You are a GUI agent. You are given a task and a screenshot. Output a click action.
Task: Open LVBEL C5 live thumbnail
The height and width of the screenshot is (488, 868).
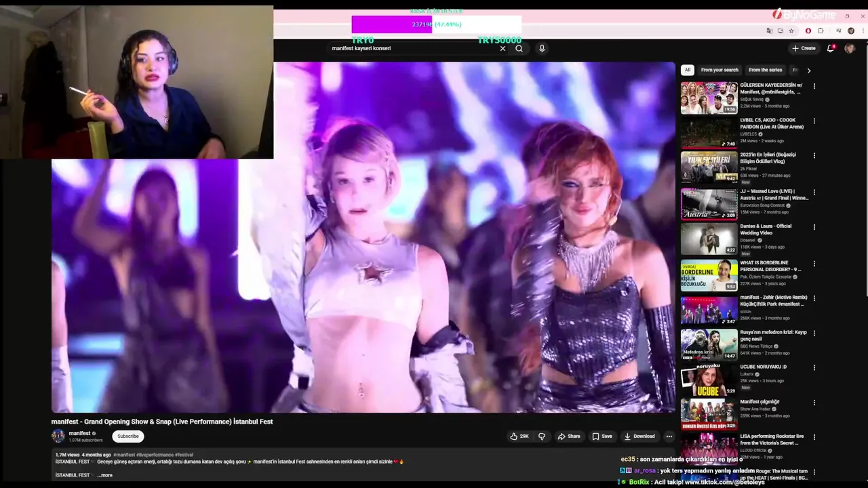coord(709,133)
